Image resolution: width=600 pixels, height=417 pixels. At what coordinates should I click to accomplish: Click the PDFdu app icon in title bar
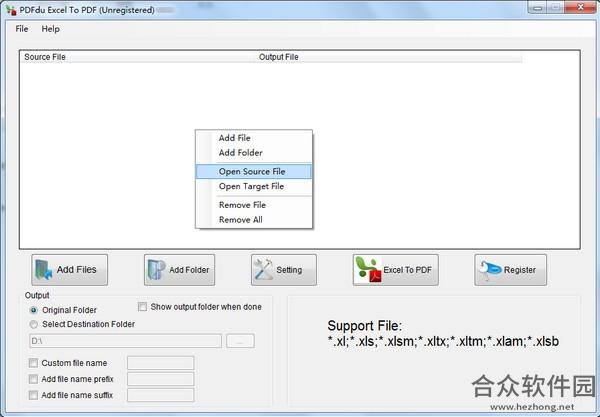[x=11, y=10]
